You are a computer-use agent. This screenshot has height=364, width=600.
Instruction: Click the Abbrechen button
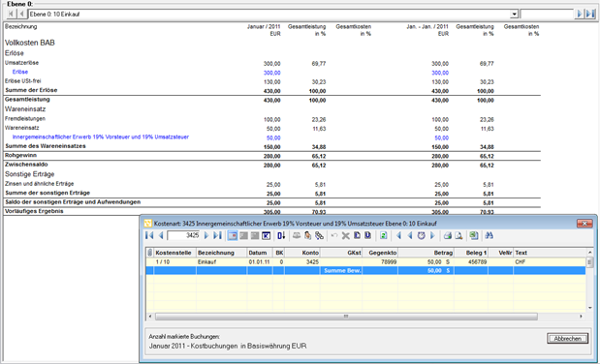(x=567, y=338)
